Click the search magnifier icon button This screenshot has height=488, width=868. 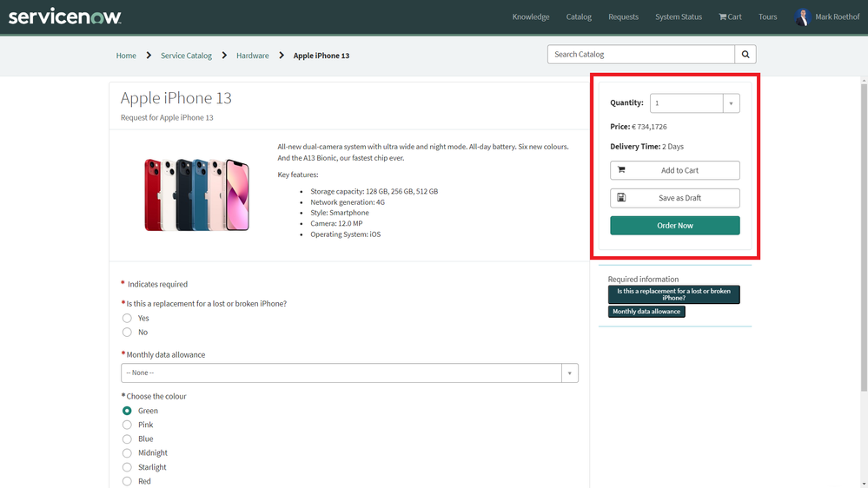pos(745,55)
